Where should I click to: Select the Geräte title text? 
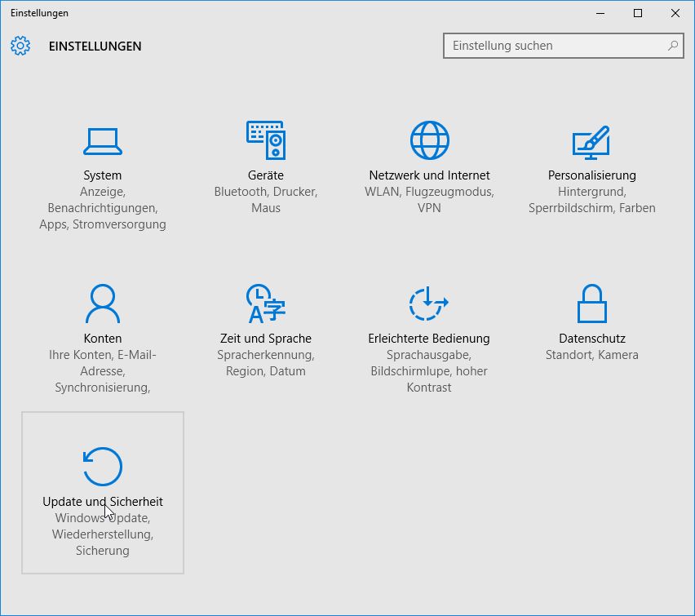pos(266,175)
